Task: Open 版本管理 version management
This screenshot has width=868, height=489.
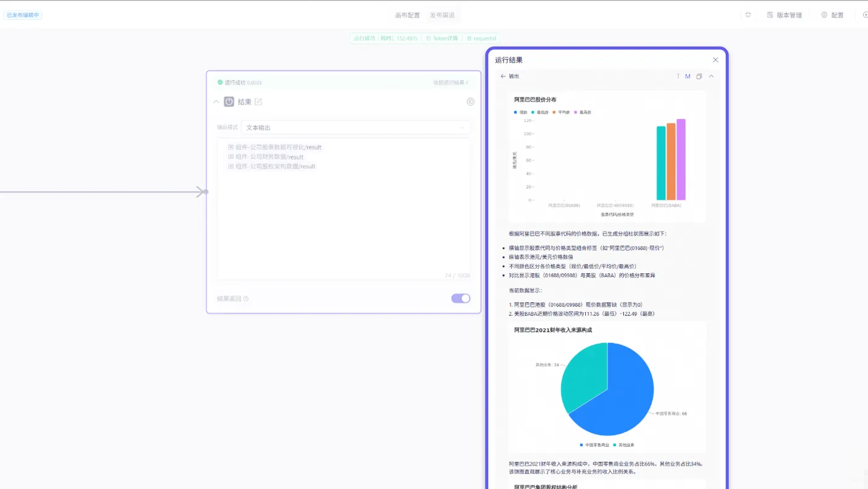Action: pyautogui.click(x=784, y=15)
